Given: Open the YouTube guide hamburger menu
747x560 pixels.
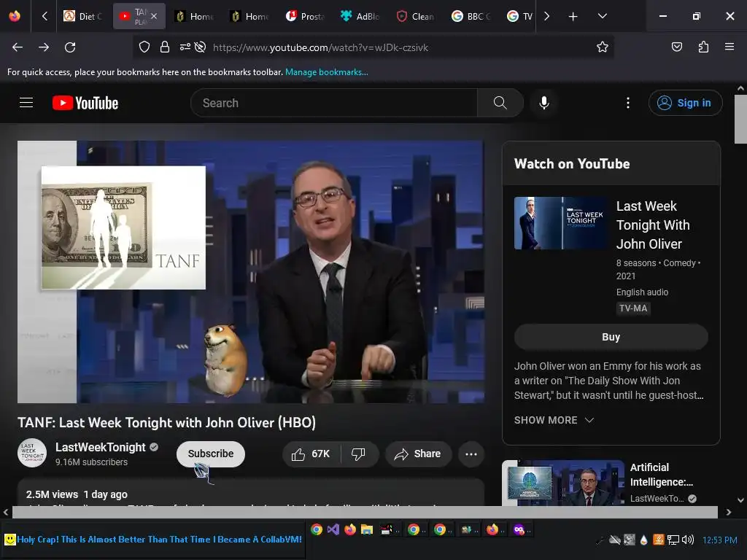Looking at the screenshot, I should pyautogui.click(x=26, y=102).
